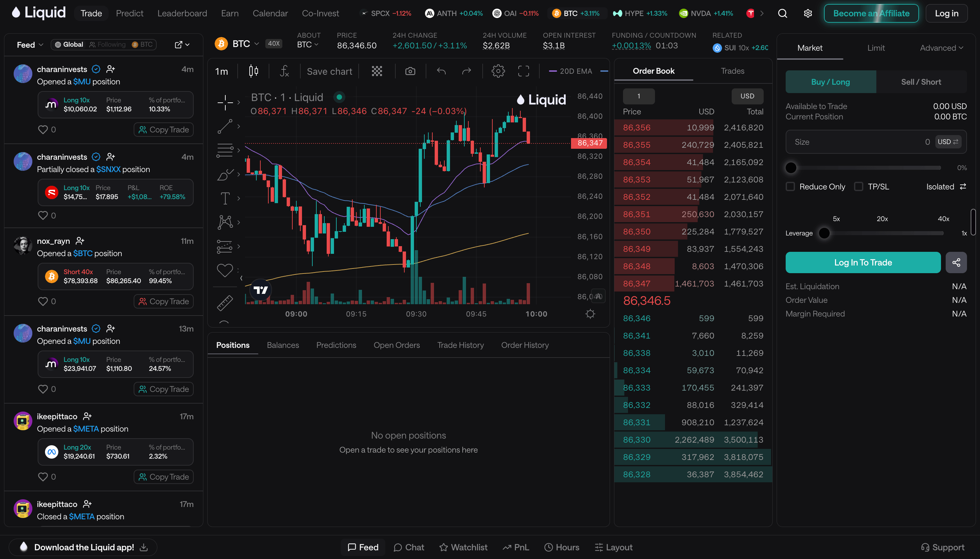Open the layouts grid icon
The width and height of the screenshot is (980, 559).
click(377, 71)
